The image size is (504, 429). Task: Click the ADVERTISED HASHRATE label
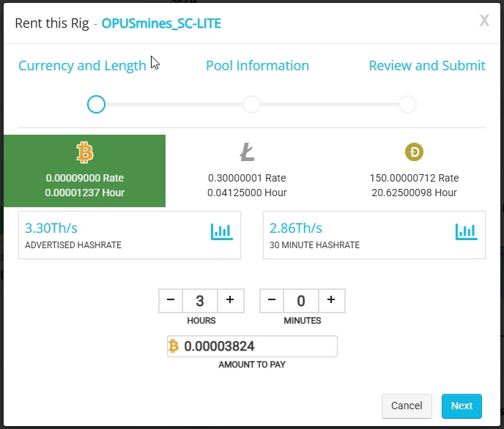[73, 245]
